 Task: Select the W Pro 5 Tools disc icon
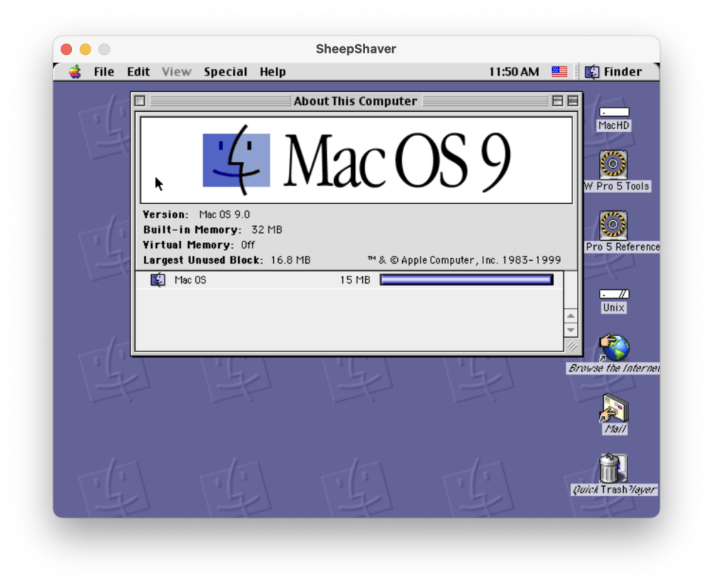[613, 164]
